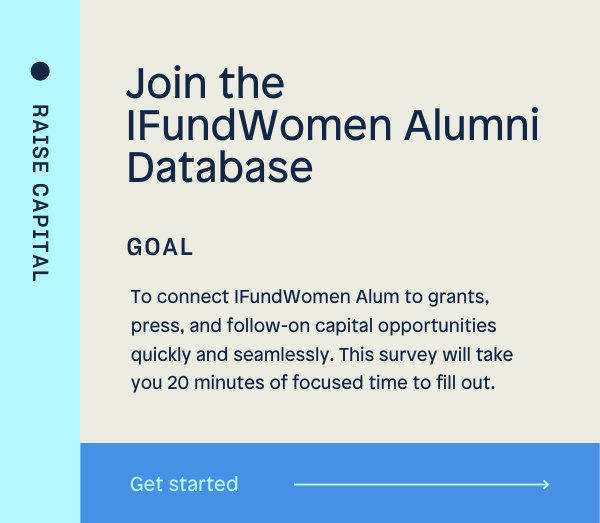Click the 'Join the' heading line
This screenshot has width=600, height=523.
point(205,83)
